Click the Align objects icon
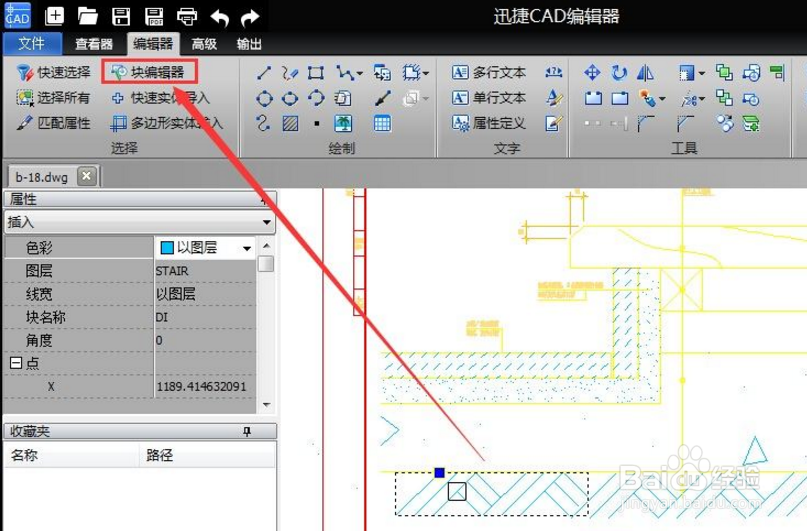Screen dimensions: 807x531 point(777,73)
